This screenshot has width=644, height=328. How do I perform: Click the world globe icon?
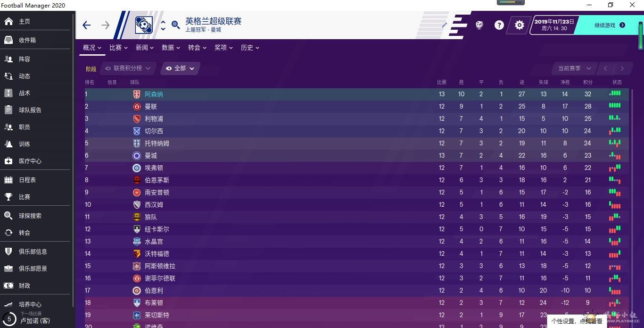[479, 25]
